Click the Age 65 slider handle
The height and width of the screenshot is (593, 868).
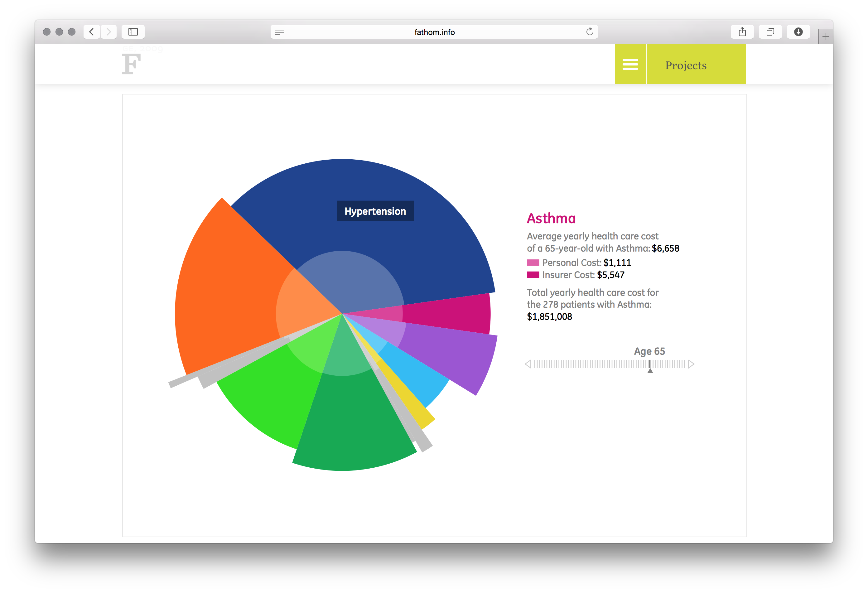[x=650, y=366]
